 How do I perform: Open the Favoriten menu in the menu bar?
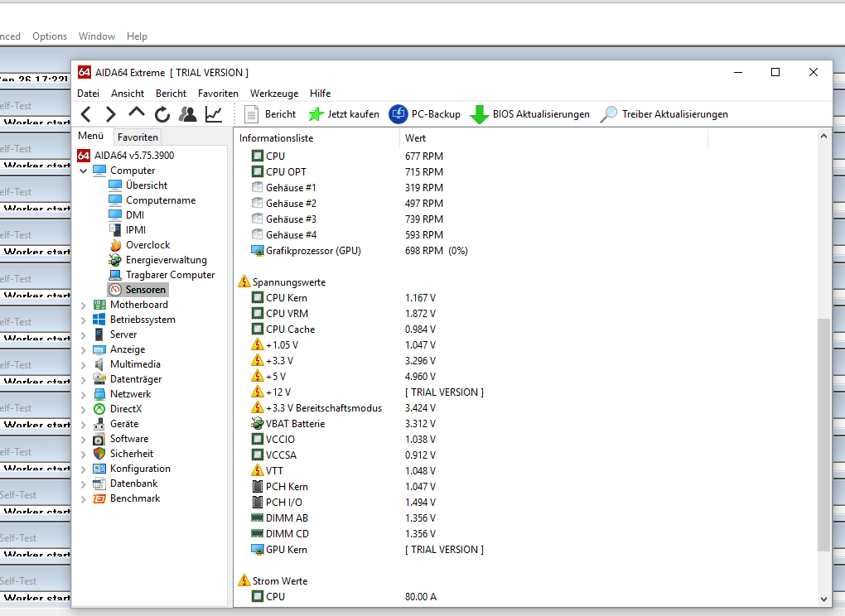coord(218,94)
